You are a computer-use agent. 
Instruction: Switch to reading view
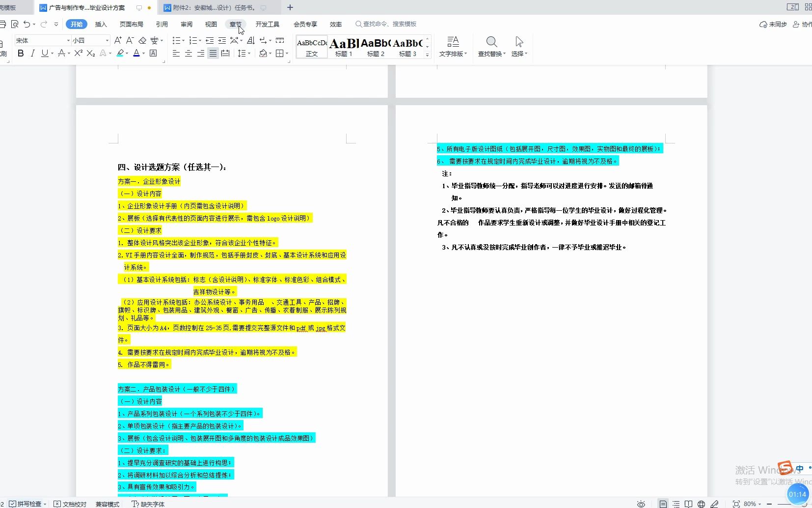[x=689, y=504]
